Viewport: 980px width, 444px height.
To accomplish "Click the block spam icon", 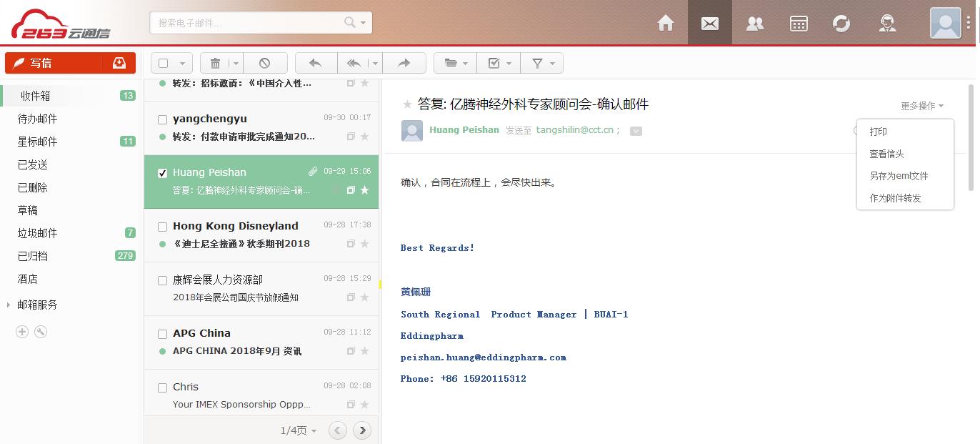I will (265, 63).
